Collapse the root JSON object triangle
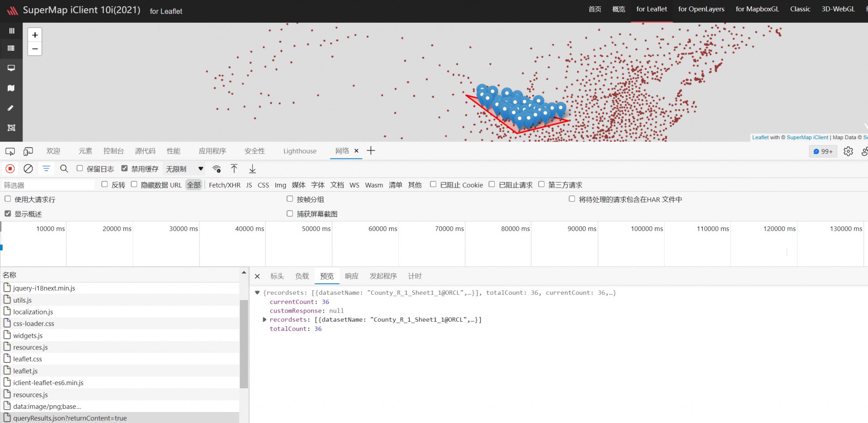 (x=257, y=292)
